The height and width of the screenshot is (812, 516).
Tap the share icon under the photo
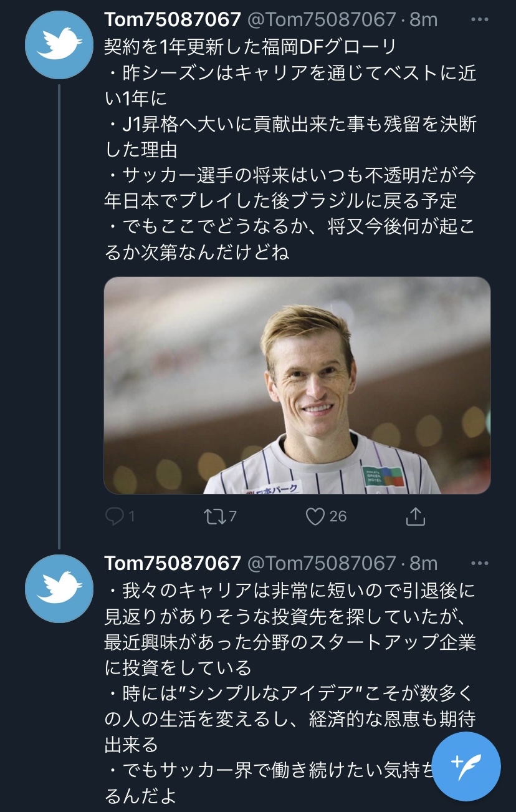pos(415,516)
